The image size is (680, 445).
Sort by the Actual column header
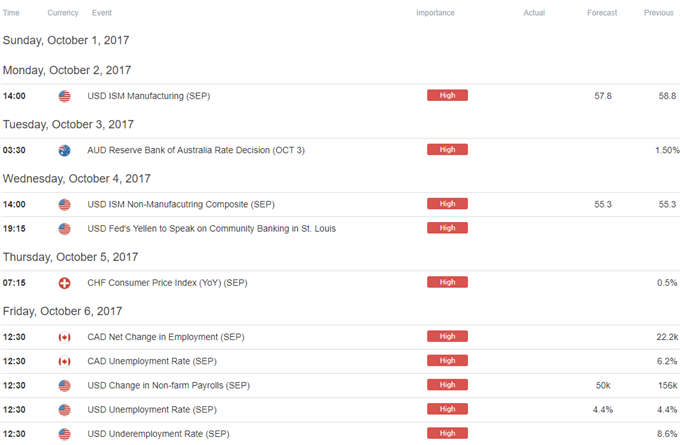[x=534, y=13]
